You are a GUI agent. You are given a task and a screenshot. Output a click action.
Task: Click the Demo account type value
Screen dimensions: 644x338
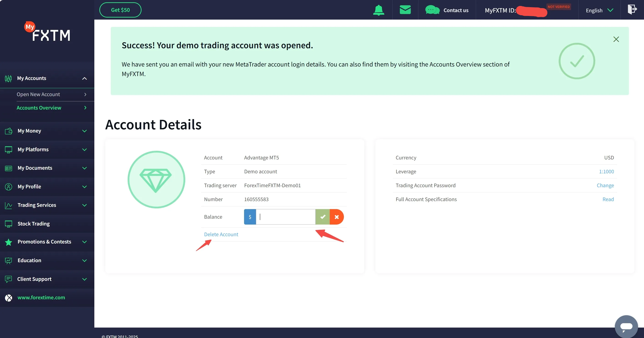260,171
